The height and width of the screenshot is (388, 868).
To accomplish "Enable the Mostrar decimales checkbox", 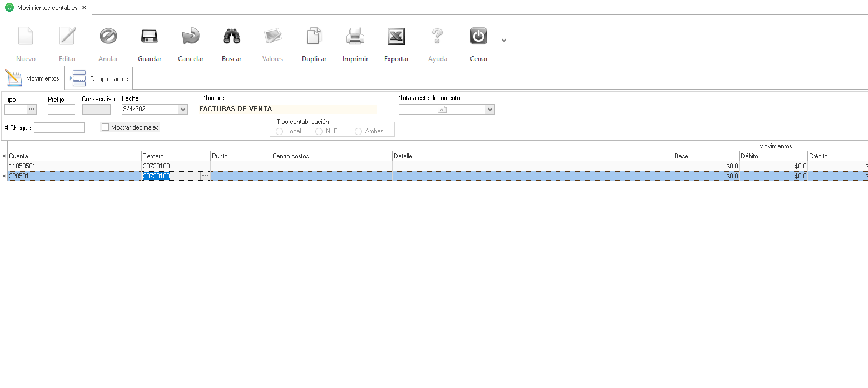I will [105, 127].
